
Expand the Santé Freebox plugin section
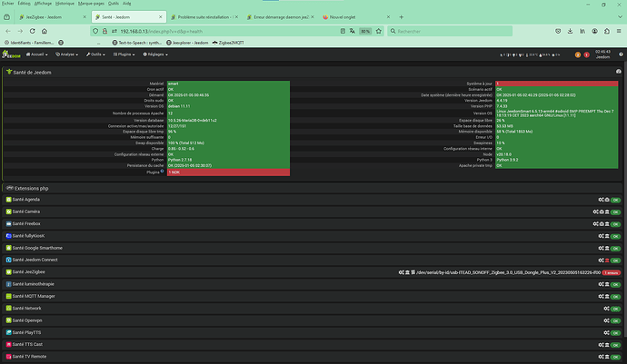coord(313,223)
